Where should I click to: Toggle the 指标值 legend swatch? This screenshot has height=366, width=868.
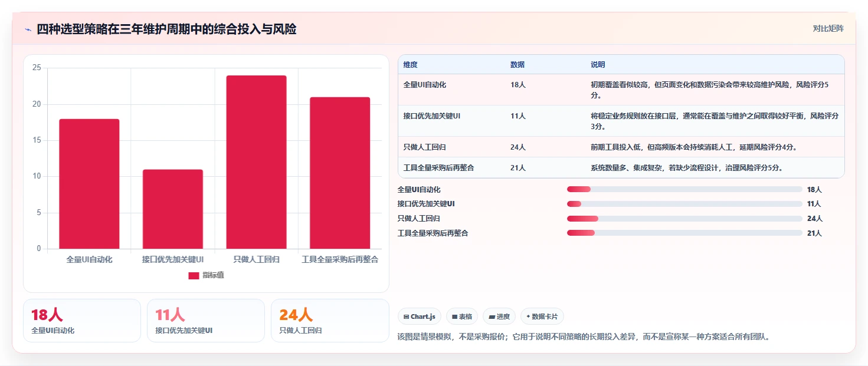pos(194,275)
